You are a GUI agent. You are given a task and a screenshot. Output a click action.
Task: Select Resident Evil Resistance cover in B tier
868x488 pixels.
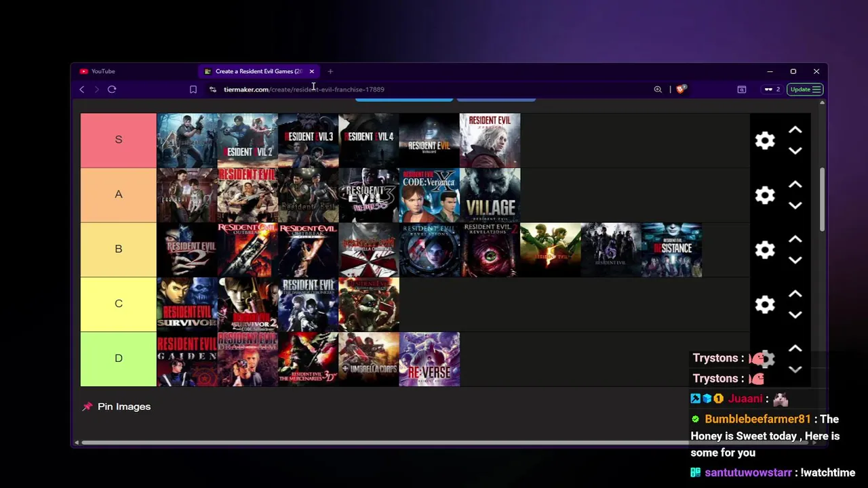pos(671,249)
